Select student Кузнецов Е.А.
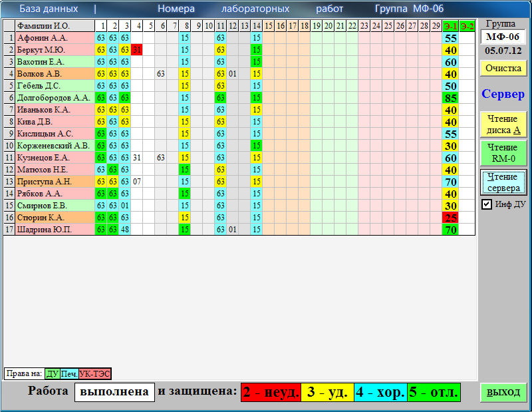532x412 pixels. [x=55, y=158]
